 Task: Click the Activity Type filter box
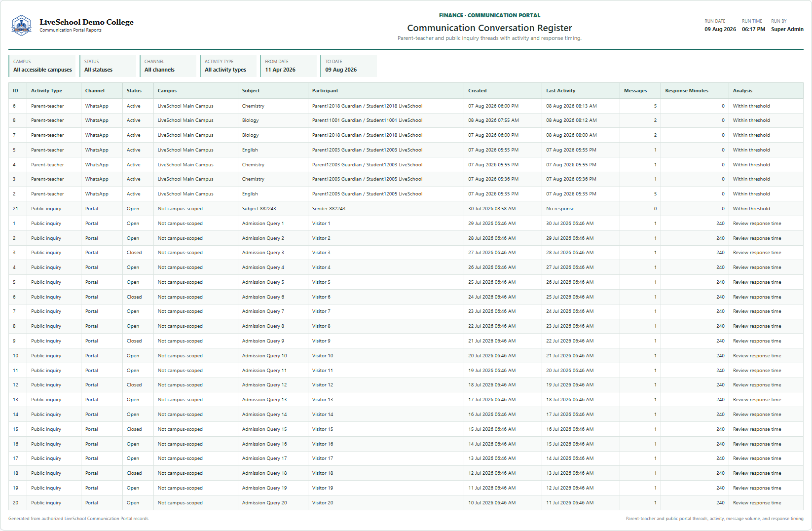(228, 66)
